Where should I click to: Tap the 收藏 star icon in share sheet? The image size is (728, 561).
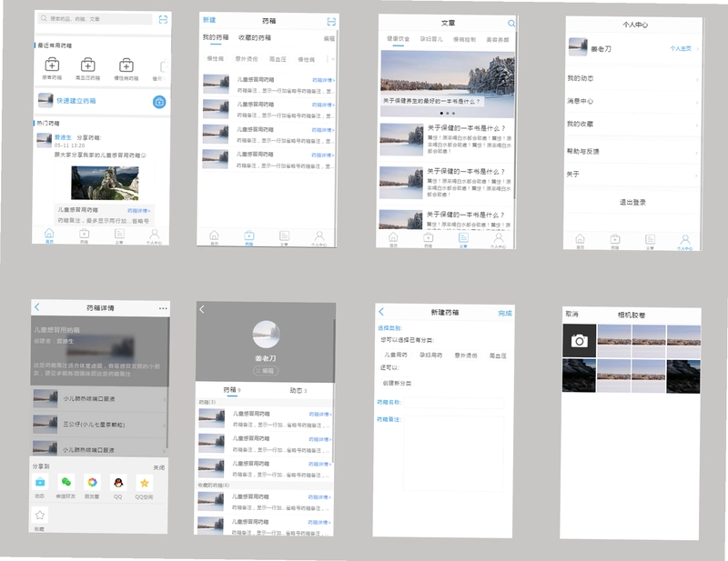tap(40, 515)
